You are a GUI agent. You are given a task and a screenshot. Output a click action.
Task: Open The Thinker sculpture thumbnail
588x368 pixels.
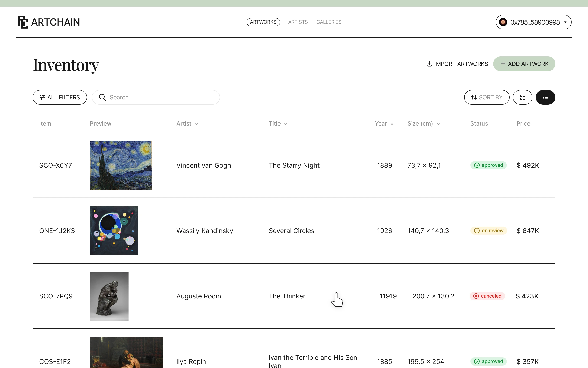109,296
